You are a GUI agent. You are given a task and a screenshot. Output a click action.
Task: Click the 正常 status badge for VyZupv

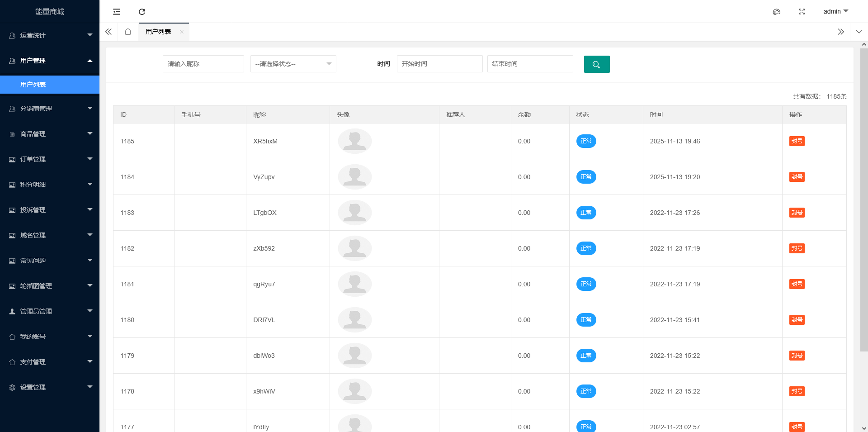pyautogui.click(x=586, y=177)
